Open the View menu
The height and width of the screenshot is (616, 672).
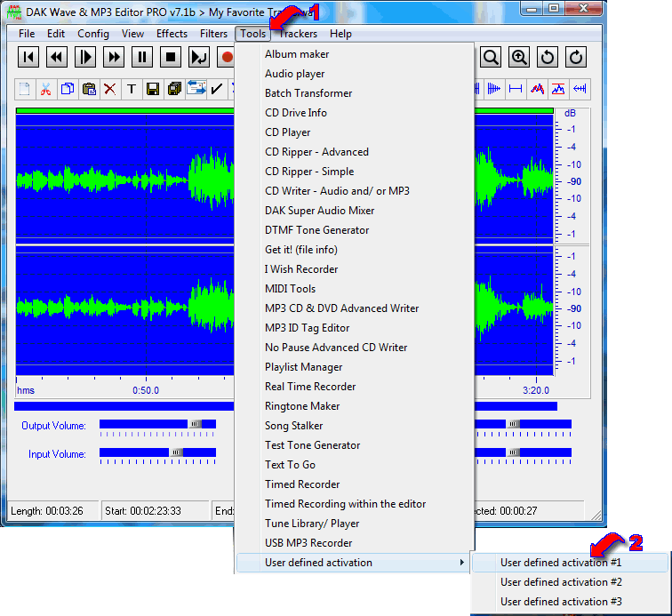pos(132,34)
